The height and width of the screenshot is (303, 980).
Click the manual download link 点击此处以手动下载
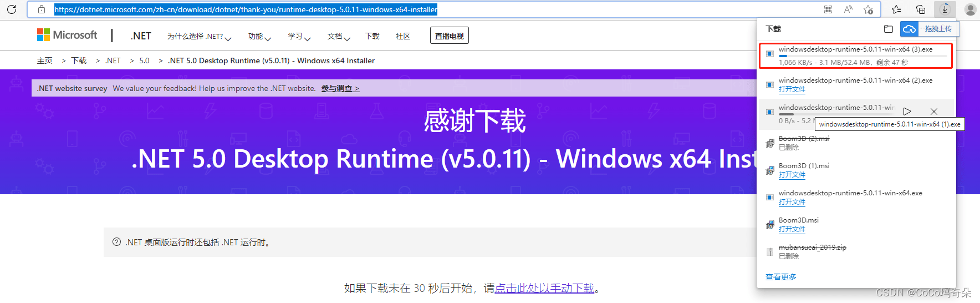pos(544,288)
